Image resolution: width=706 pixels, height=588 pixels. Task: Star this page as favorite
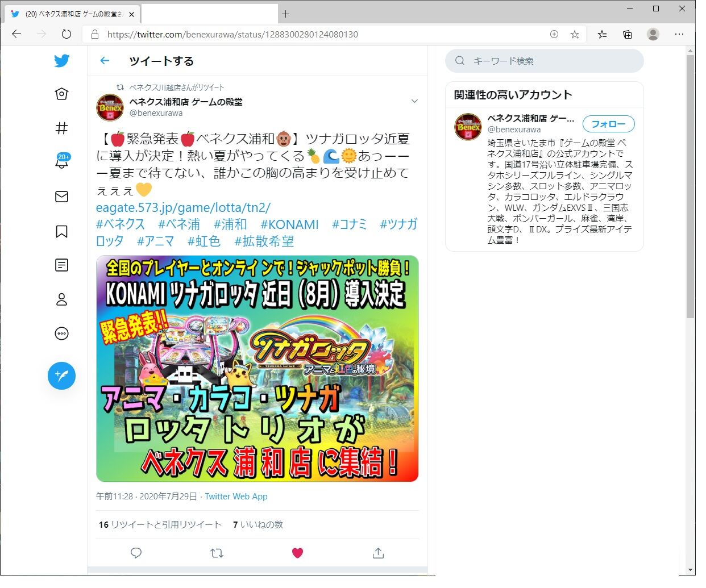575,34
